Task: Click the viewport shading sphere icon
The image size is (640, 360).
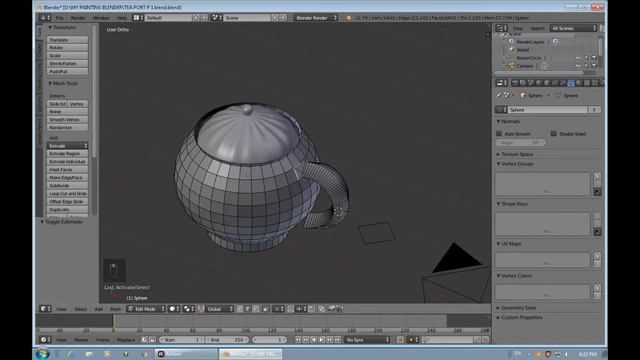Action: click(174, 309)
